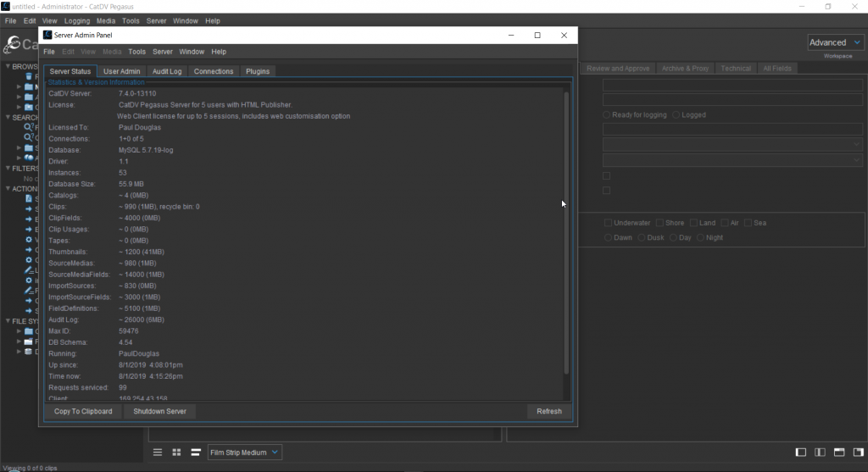Open the Film Strip Medium dropdown
This screenshot has height=472, width=868.
click(x=244, y=452)
